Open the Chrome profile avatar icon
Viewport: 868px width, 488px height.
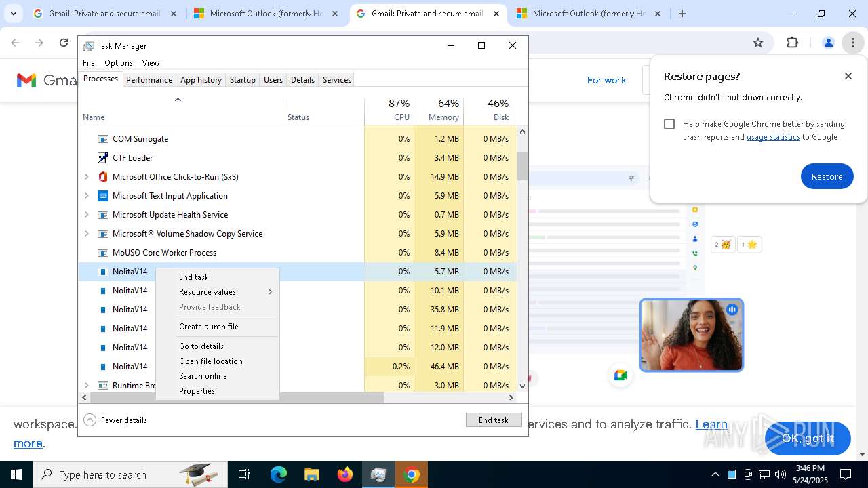click(x=828, y=43)
